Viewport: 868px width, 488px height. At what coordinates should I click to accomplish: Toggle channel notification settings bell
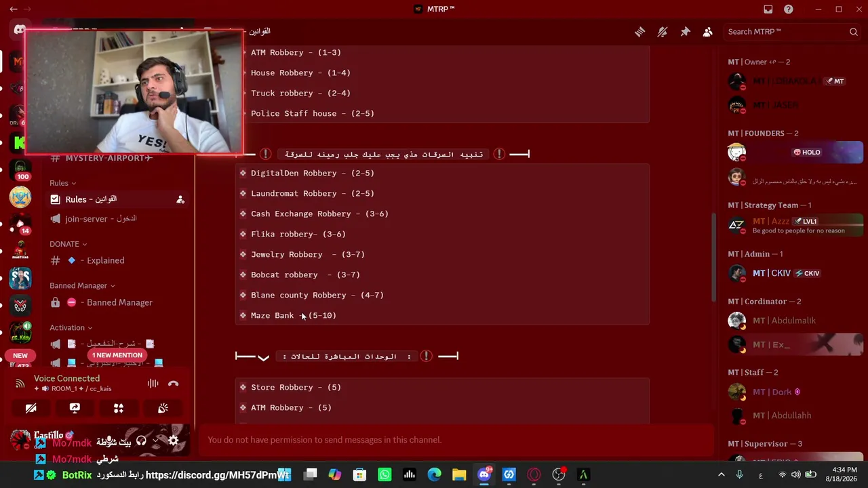(663, 32)
